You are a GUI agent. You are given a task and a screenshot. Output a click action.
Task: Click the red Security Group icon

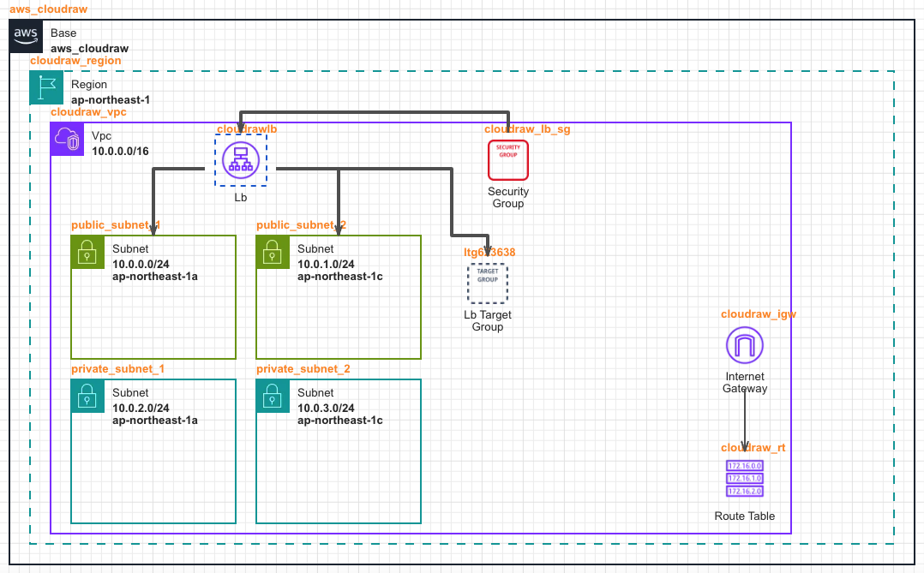pyautogui.click(x=508, y=159)
